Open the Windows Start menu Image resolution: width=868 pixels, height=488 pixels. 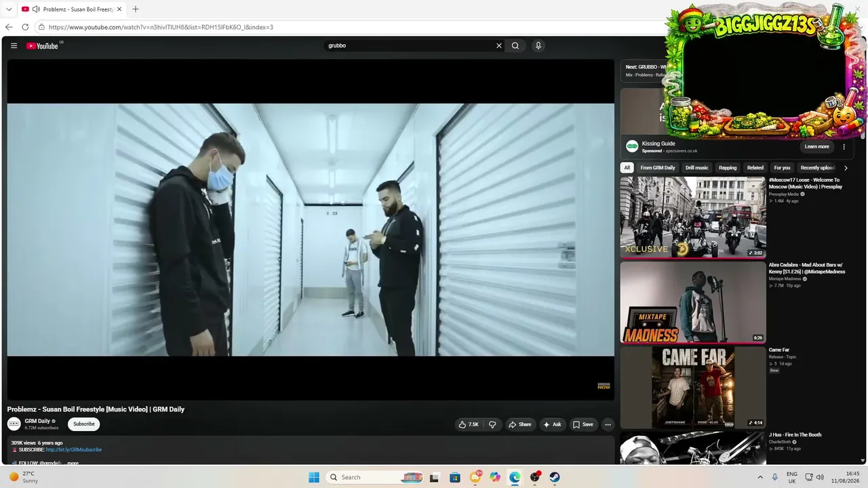pyautogui.click(x=314, y=477)
